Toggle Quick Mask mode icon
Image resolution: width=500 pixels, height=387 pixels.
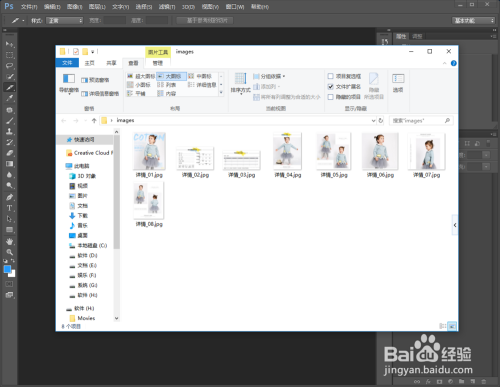[x=9, y=284]
